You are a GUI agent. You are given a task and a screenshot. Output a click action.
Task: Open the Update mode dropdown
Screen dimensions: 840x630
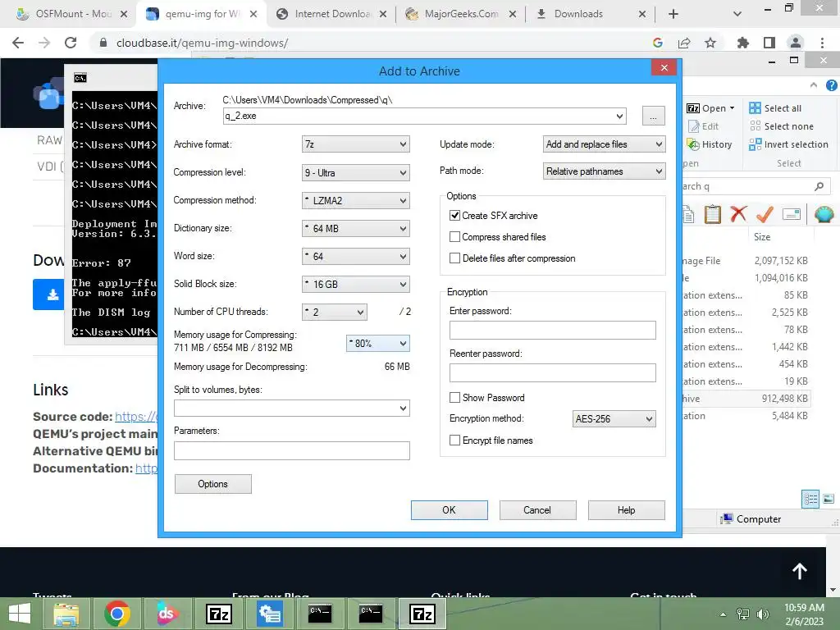(x=605, y=144)
